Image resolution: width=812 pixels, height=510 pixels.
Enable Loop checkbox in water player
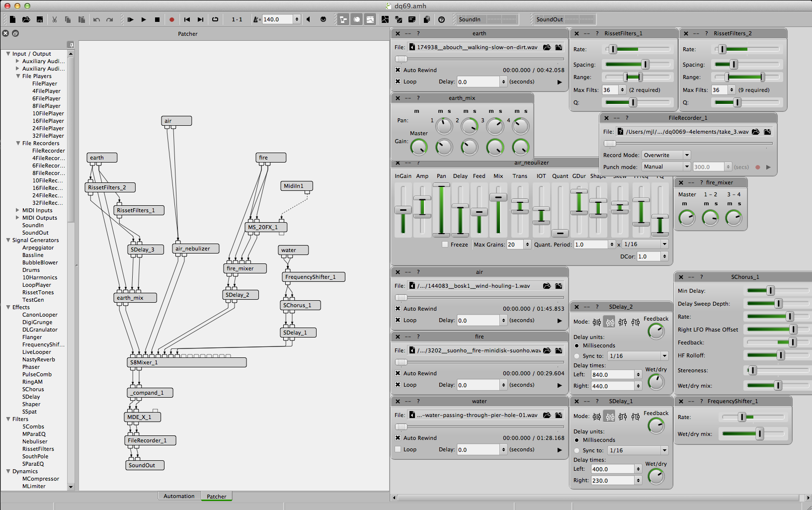pyautogui.click(x=398, y=449)
